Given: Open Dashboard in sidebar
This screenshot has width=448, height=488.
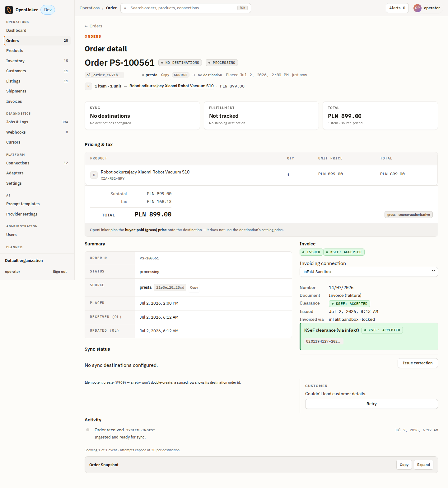Looking at the screenshot, I should point(37,31).
